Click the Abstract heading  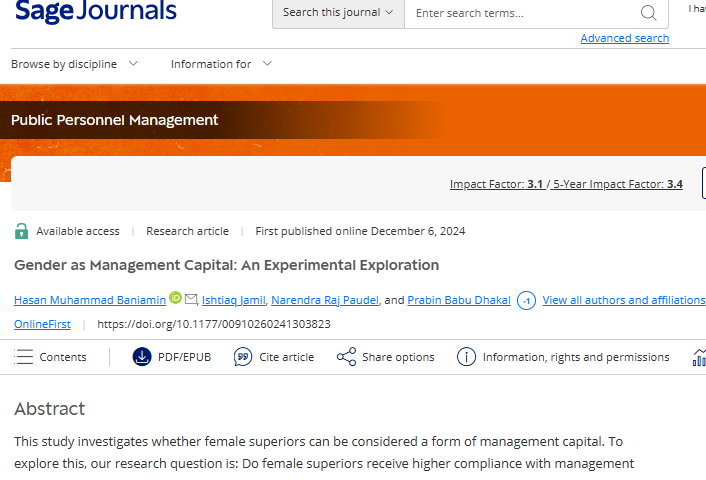coord(50,409)
